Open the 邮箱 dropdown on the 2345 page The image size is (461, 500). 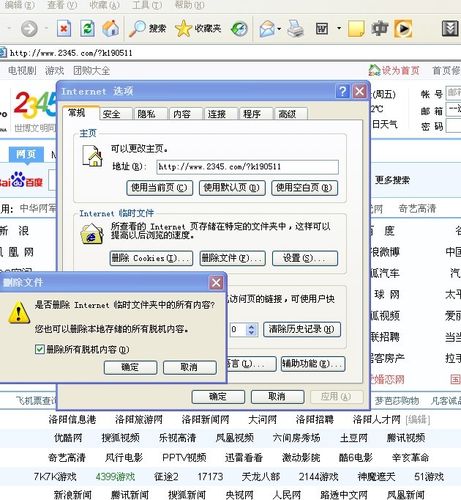click(454, 110)
